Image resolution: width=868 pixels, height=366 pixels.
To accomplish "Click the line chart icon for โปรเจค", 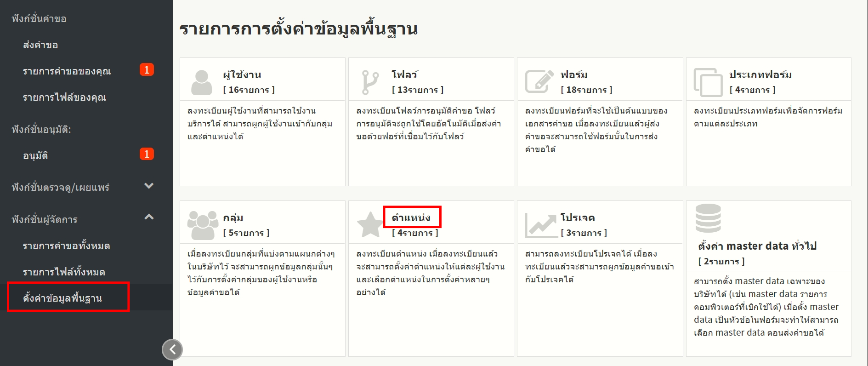I will point(541,225).
